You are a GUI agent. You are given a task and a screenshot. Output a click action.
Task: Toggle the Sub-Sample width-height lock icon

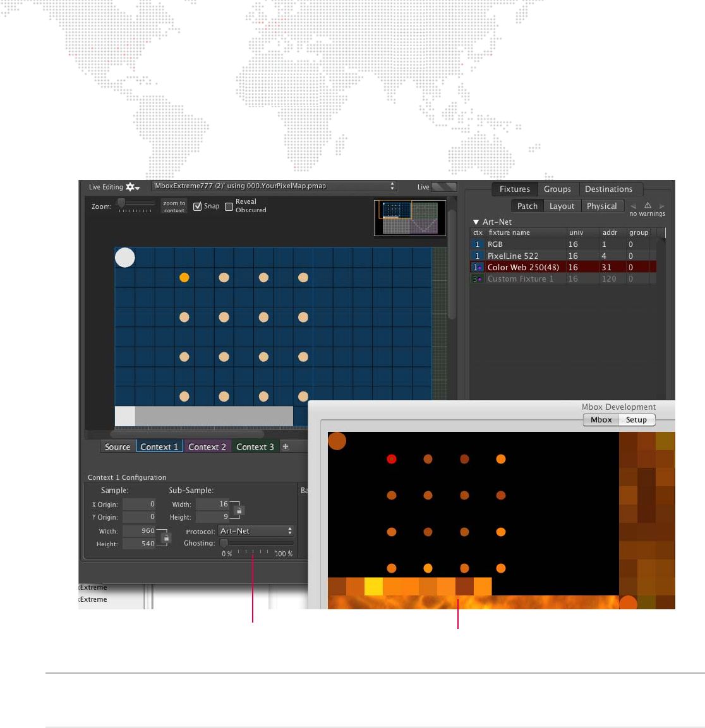(x=239, y=511)
